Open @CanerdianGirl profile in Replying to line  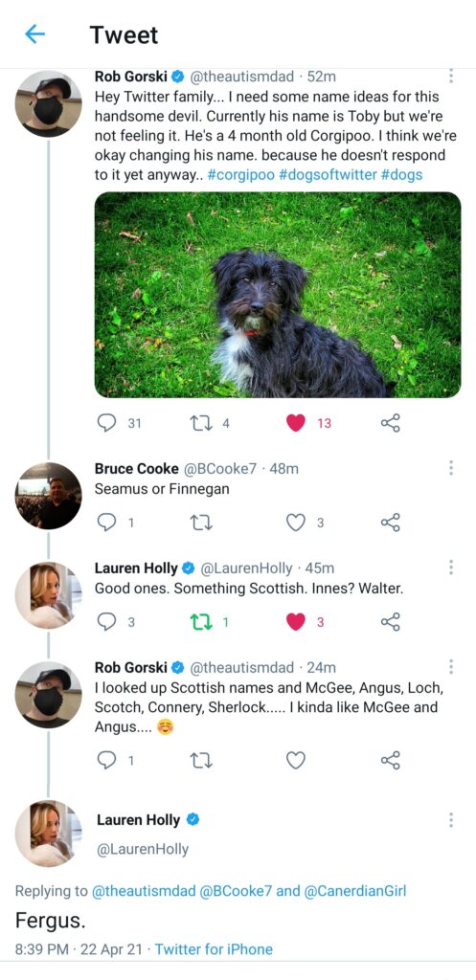point(355,891)
